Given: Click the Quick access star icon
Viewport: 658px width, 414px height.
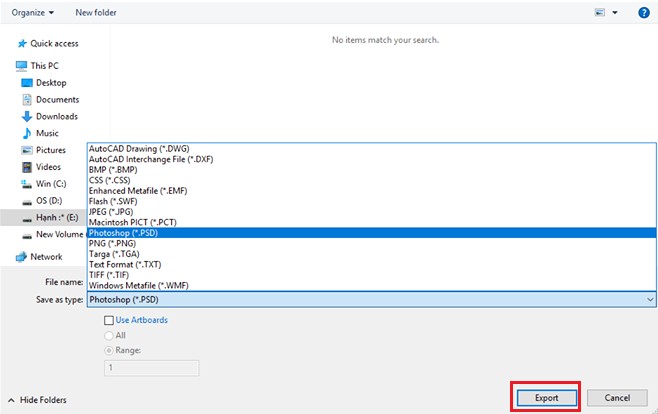Looking at the screenshot, I should point(21,44).
